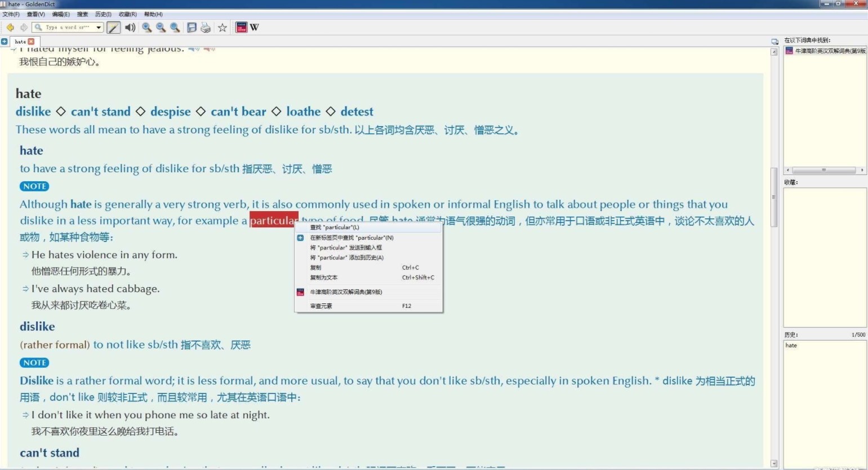Click the NOTE badge under 'hate'

pyautogui.click(x=34, y=186)
